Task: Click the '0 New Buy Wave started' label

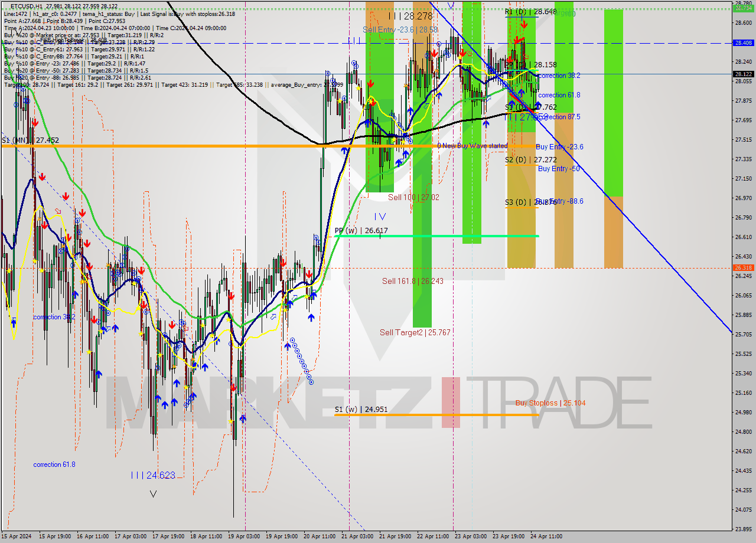Action: pos(472,146)
